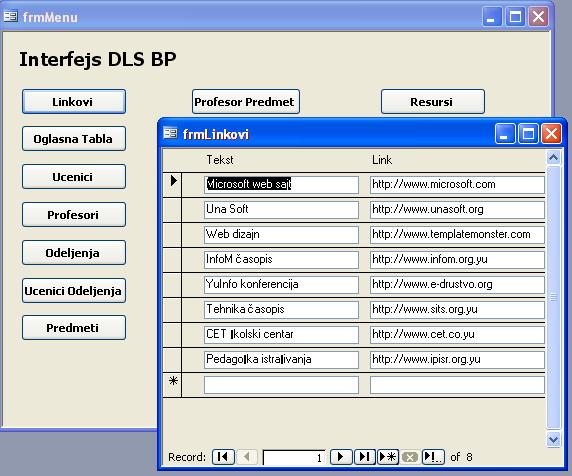
Task: Open the Linkovi form button
Action: tap(74, 102)
